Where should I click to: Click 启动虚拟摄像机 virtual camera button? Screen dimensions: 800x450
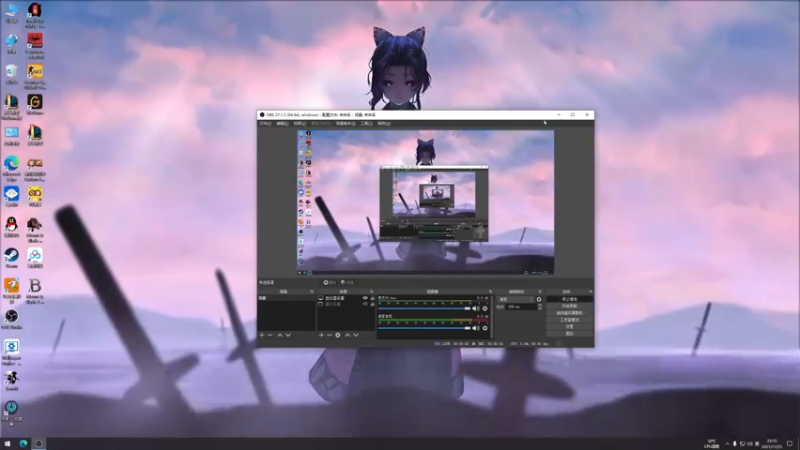(x=569, y=313)
